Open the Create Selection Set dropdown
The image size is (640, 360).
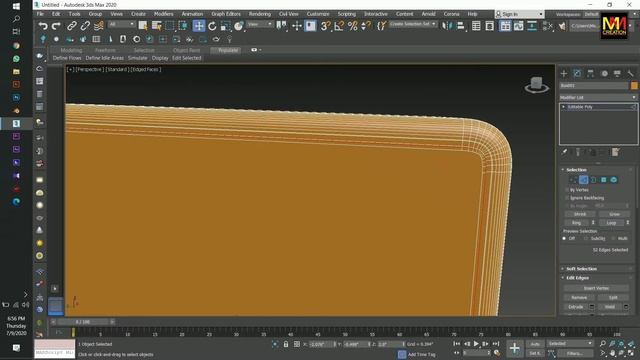[x=412, y=24]
